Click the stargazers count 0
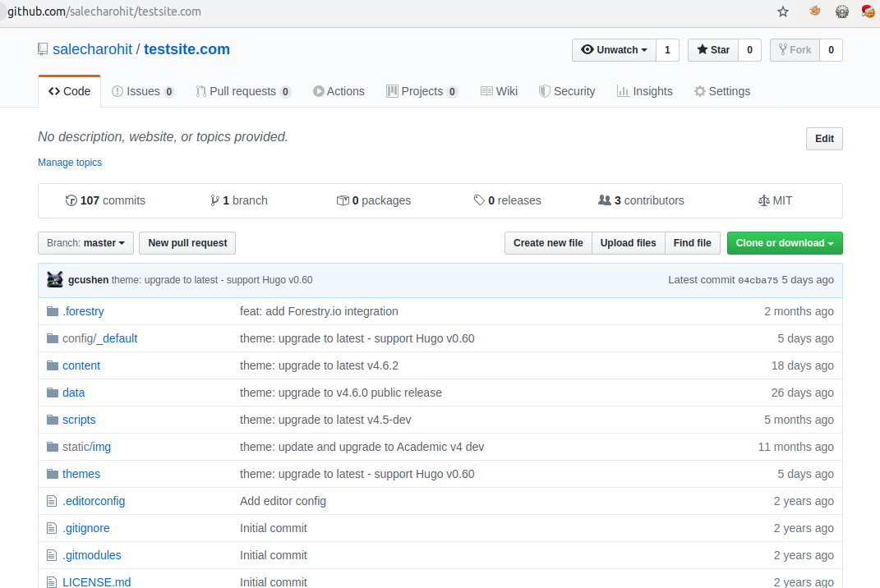 (x=750, y=50)
